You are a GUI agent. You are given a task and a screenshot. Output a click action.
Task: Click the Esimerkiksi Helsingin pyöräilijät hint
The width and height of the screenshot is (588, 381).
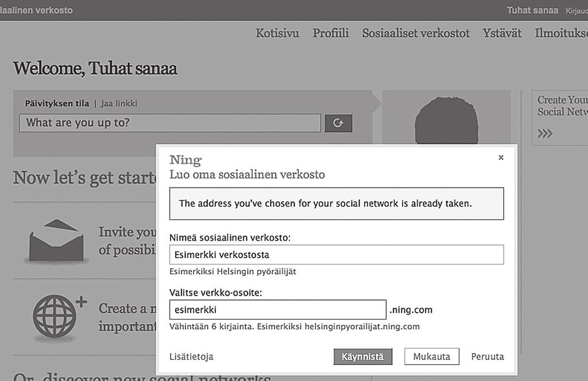pyautogui.click(x=233, y=271)
